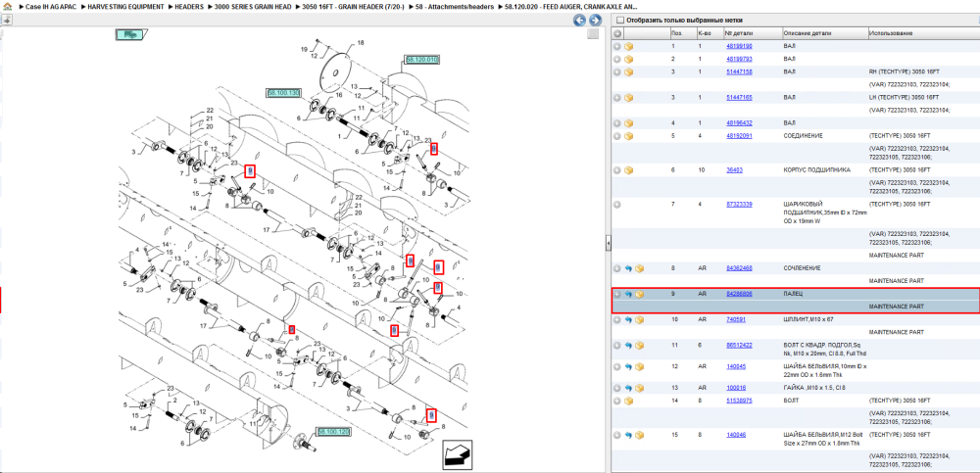Image resolution: width=980 pixels, height=473 pixels.
Task: Expand row for bearing part 87323339
Action: [x=616, y=205]
